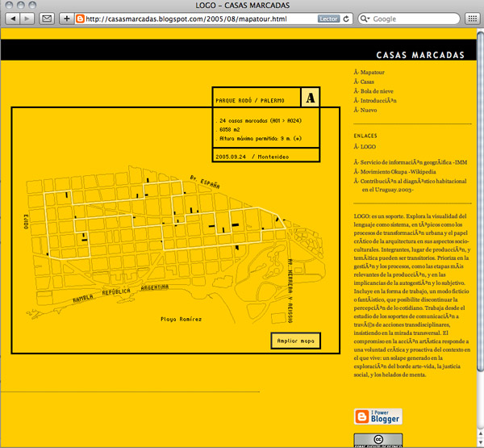484x448 pixels.
Task: Click the Lector reader button
Action: pos(328,19)
